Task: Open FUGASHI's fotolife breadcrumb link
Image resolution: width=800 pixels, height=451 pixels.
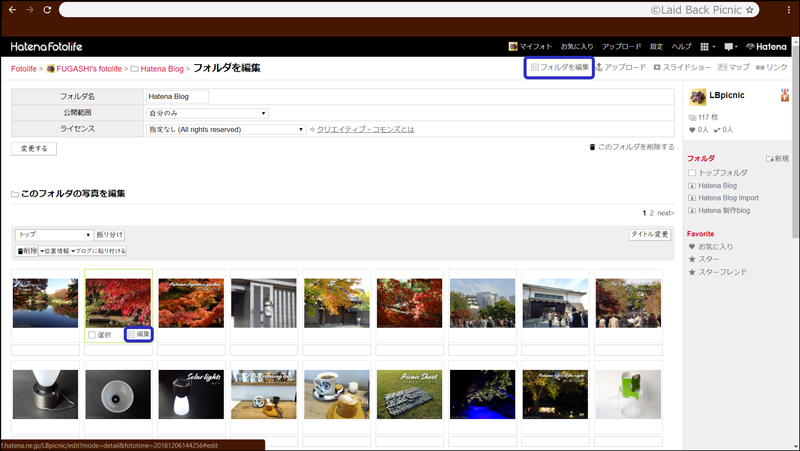Action: (x=89, y=69)
